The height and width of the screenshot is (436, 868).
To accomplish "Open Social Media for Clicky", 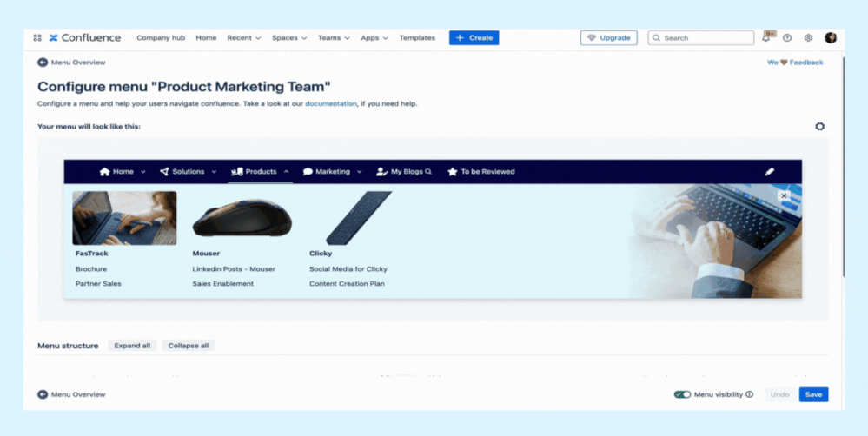I will click(348, 269).
